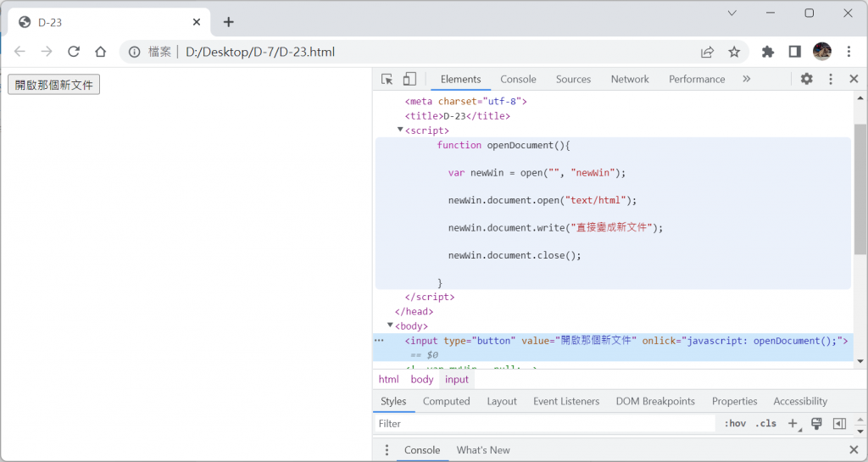Screen dimensions: 868x462
Task: Bookmark this page star icon
Action: 734,52
